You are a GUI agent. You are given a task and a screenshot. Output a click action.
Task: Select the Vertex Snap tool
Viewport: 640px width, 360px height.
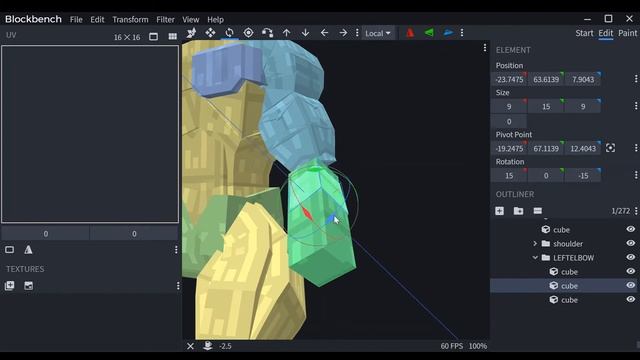[x=267, y=33]
